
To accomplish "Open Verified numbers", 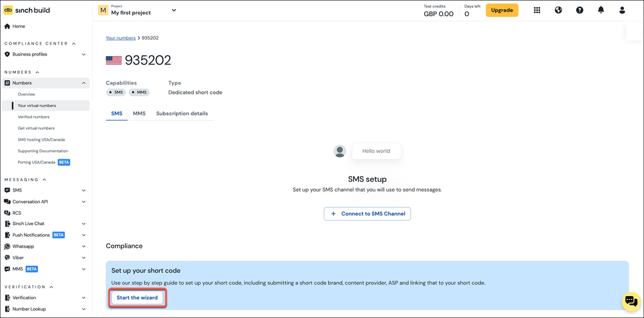I will coord(34,117).
